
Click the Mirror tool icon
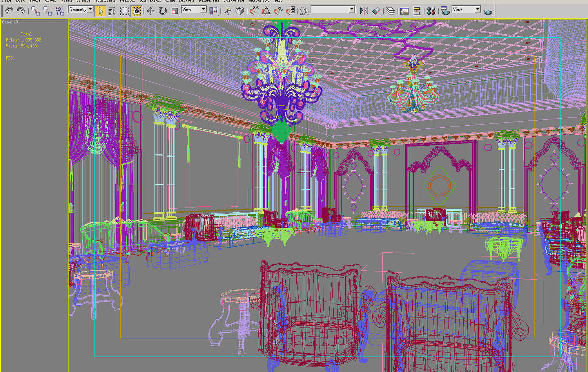coord(364,11)
